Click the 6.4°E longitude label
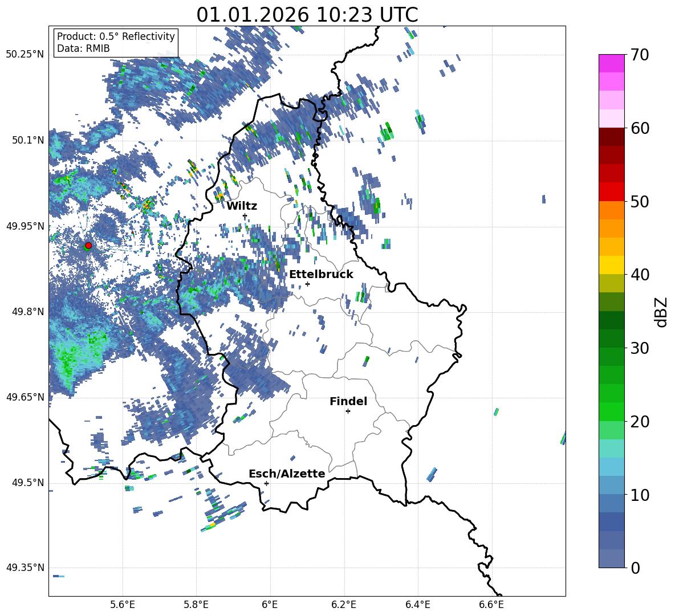Viewport: 675px width, 616px height. pos(417,605)
